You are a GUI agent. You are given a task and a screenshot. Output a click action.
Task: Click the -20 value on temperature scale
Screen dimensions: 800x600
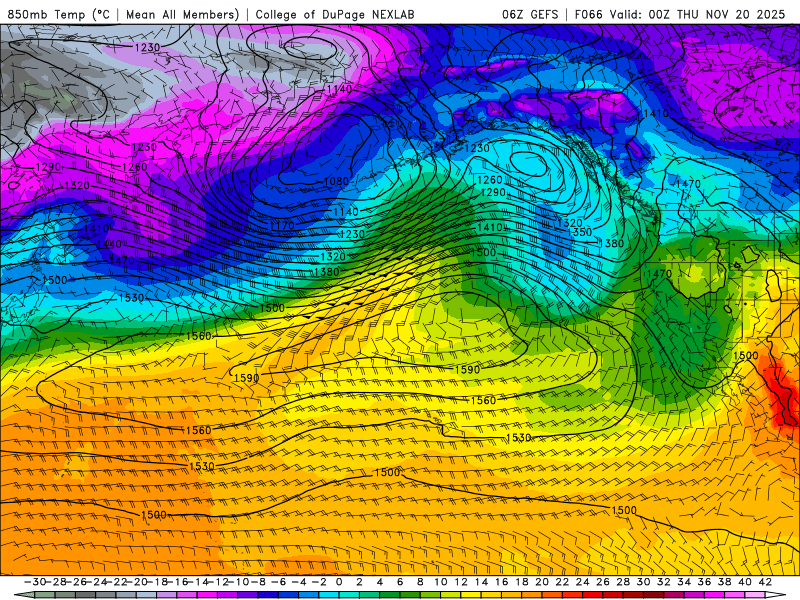click(x=137, y=582)
